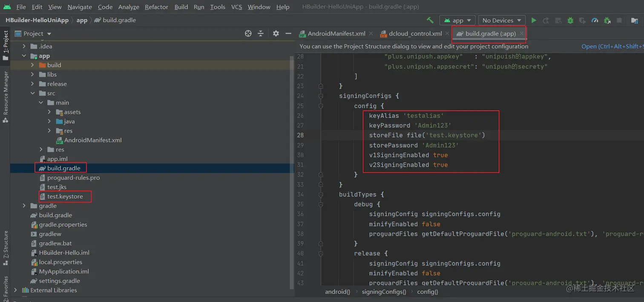Image resolution: width=644 pixels, height=302 pixels.
Task: Open the Navigate menu
Action: click(x=80, y=7)
